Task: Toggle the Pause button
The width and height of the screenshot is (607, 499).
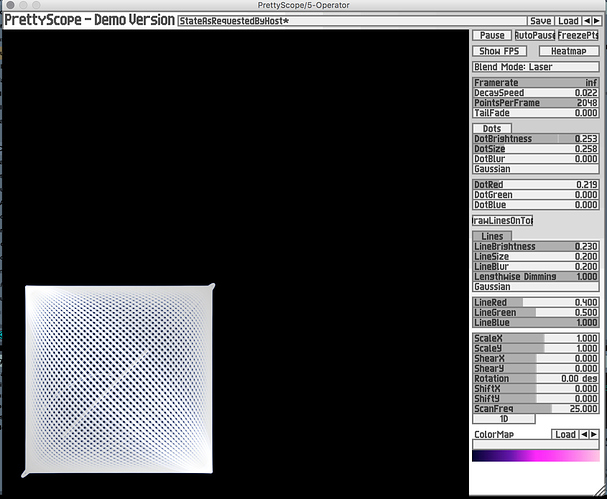Action: tap(492, 35)
